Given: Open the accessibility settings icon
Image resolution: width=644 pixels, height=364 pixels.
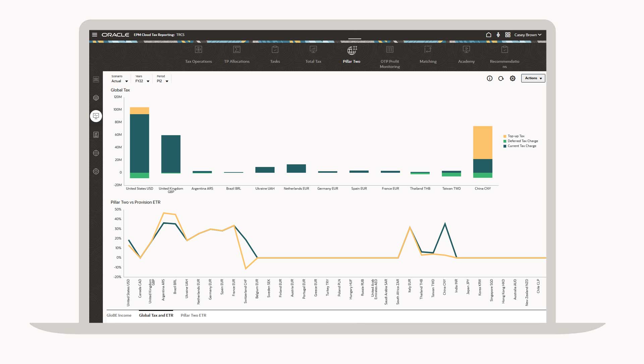Looking at the screenshot, I should [498, 35].
